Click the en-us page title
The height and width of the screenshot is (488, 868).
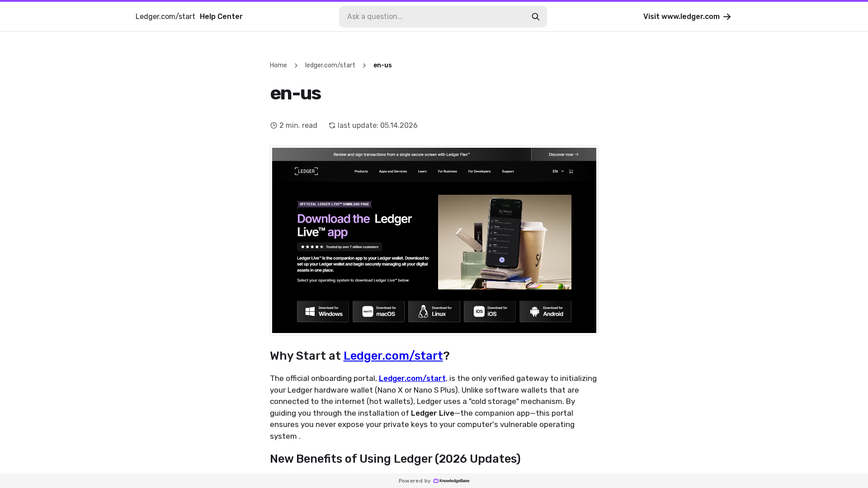pos(295,94)
